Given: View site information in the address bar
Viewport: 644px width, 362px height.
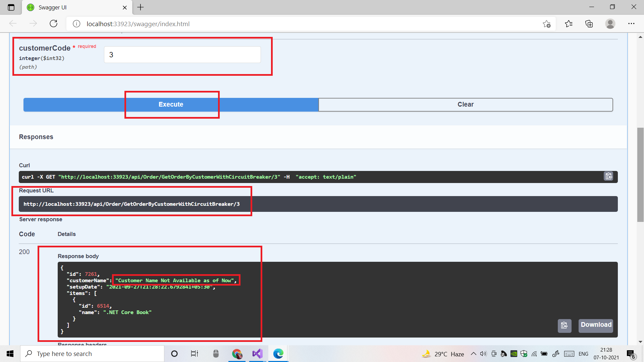Looking at the screenshot, I should pos(76,23).
